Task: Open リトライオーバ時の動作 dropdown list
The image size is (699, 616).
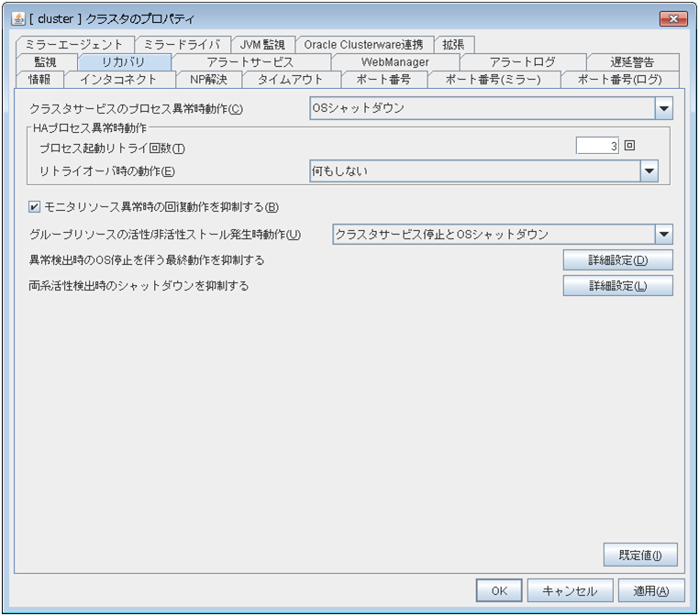Action: 649,170
